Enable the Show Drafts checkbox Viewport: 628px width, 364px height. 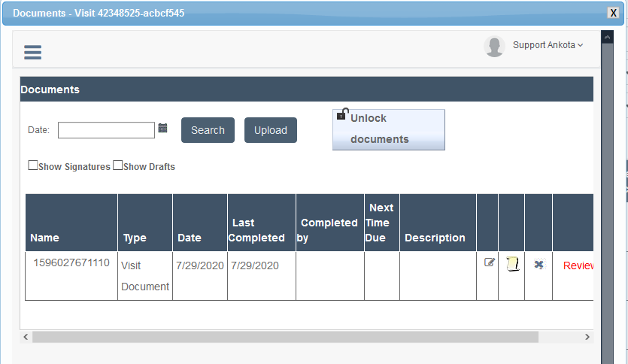(x=118, y=165)
